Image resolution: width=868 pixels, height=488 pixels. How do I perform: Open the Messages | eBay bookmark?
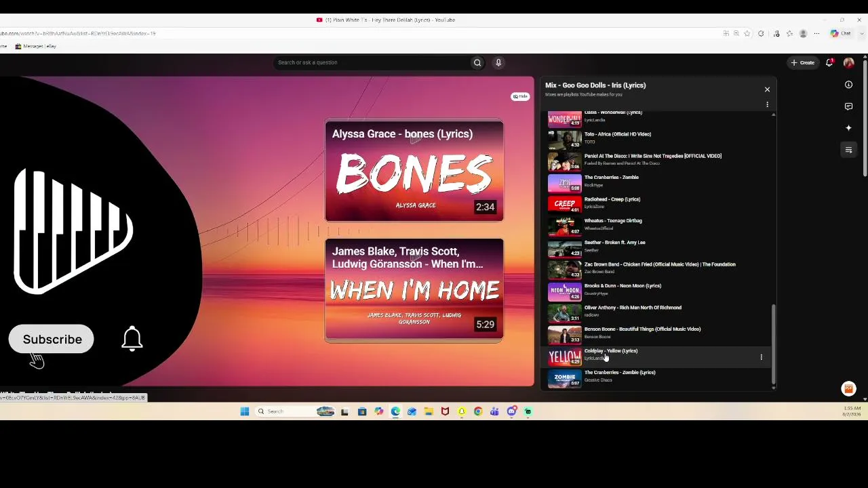pyautogui.click(x=36, y=46)
